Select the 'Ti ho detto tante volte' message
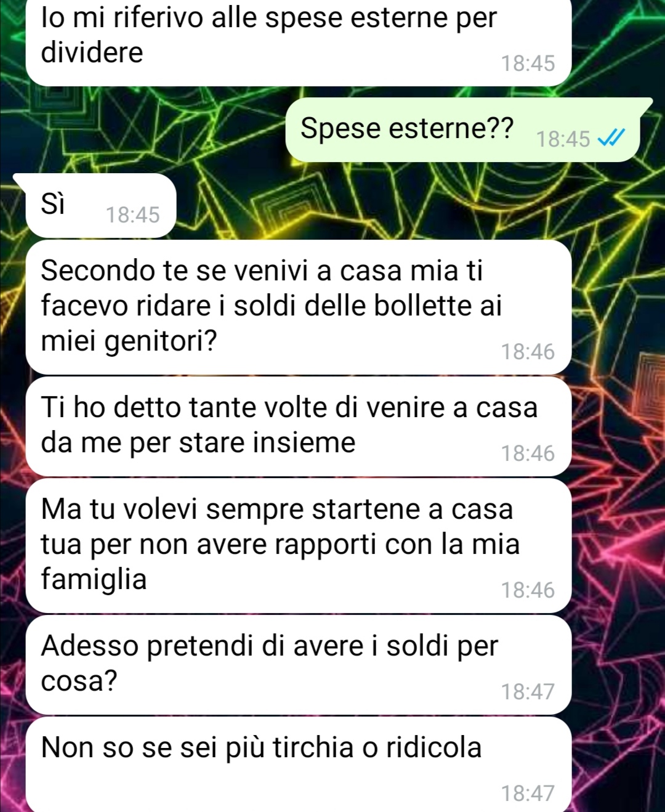665x812 pixels. click(299, 426)
